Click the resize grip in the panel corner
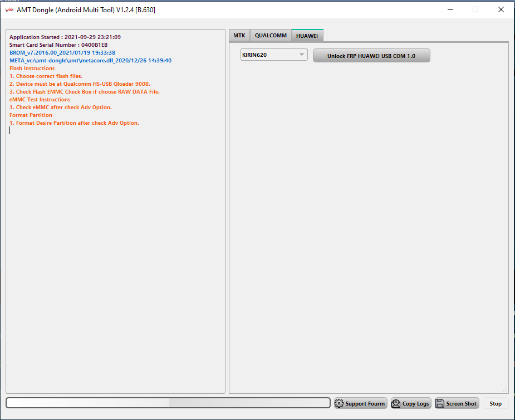515x420 pixels. pos(505,390)
